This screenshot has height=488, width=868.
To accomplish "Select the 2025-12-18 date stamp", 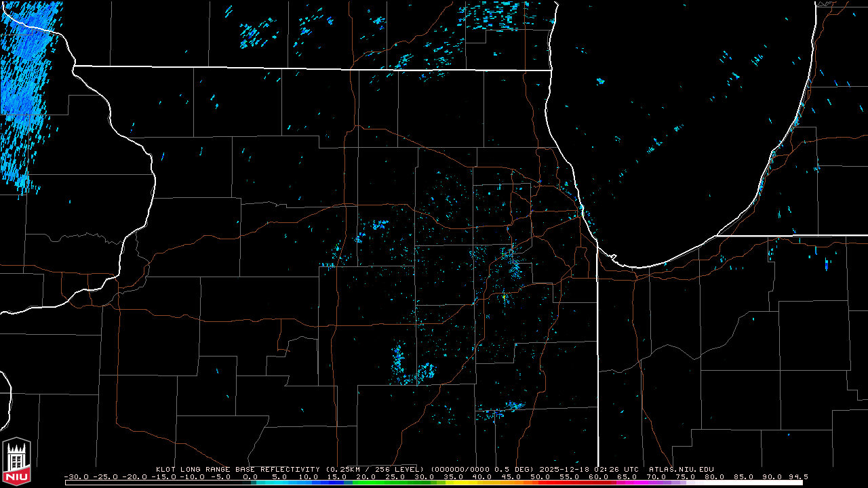I will (x=564, y=469).
